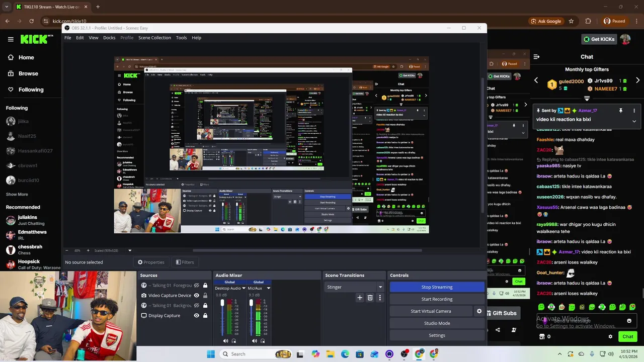This screenshot has height=362, width=644.
Task: Click Start Virtual Camera button
Action: [x=431, y=311]
